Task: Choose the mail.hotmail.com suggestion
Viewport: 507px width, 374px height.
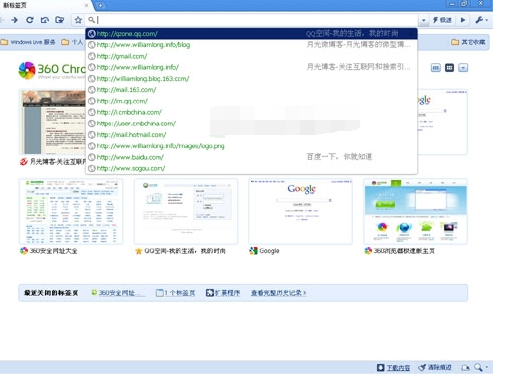Action: tap(251, 135)
